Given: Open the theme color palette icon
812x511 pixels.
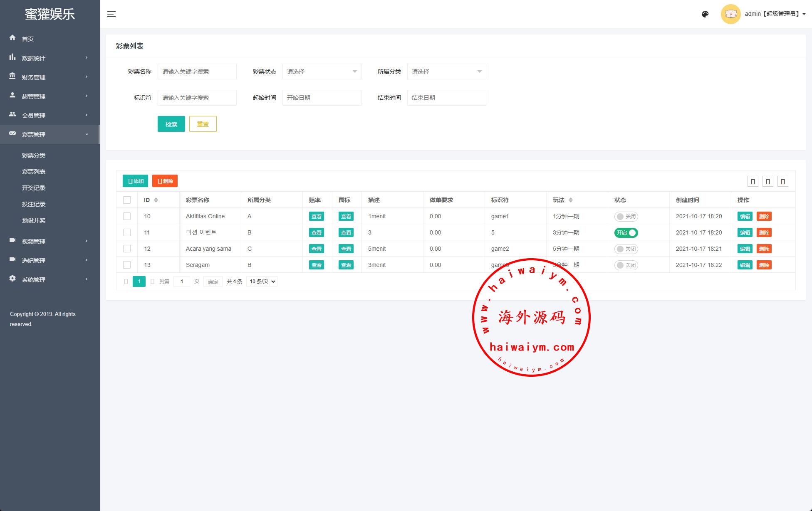Looking at the screenshot, I should coord(705,14).
